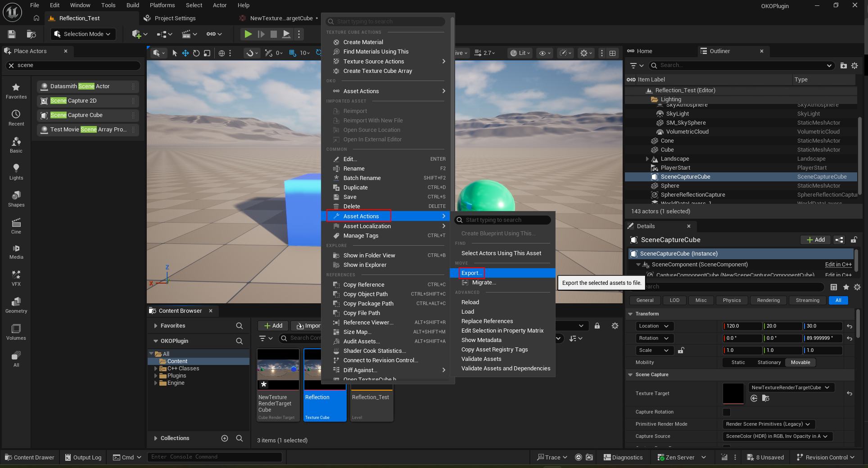
Task: Expand the Landscape row in Outliner
Action: coord(647,159)
